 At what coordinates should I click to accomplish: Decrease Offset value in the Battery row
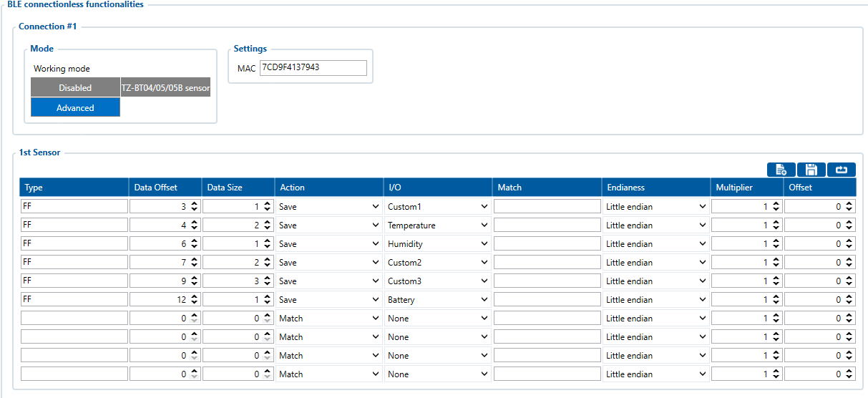point(849,303)
